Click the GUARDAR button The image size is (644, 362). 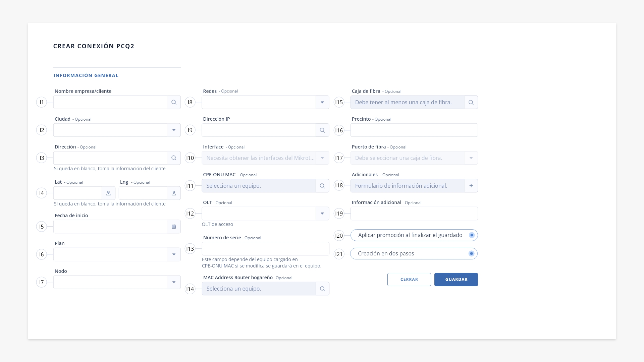point(456,280)
